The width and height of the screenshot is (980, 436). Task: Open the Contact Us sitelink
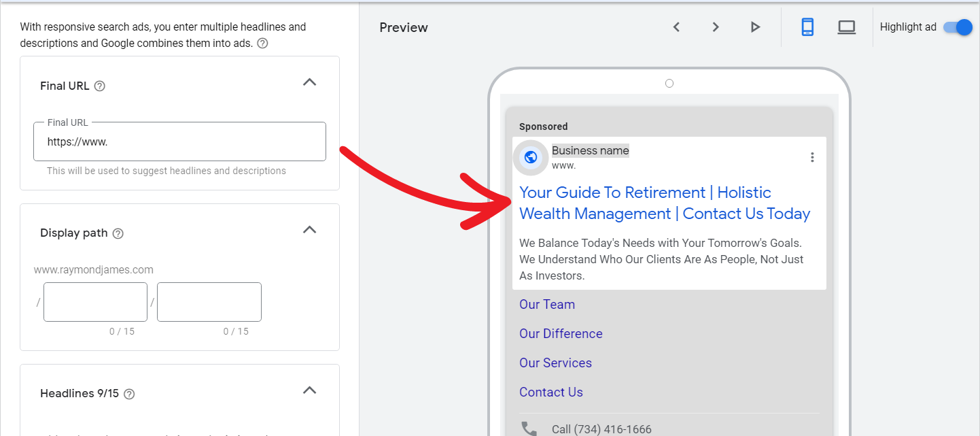[x=551, y=392]
